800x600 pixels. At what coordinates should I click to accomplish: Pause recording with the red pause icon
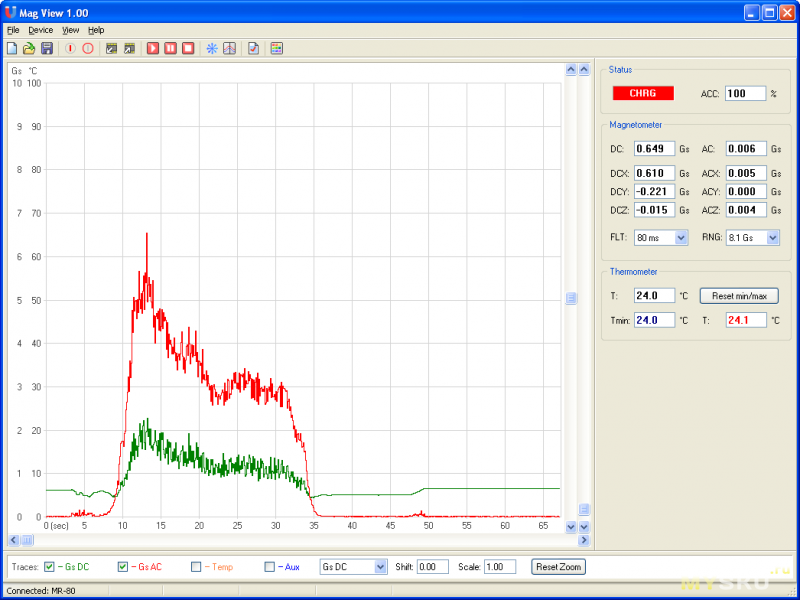(170, 48)
